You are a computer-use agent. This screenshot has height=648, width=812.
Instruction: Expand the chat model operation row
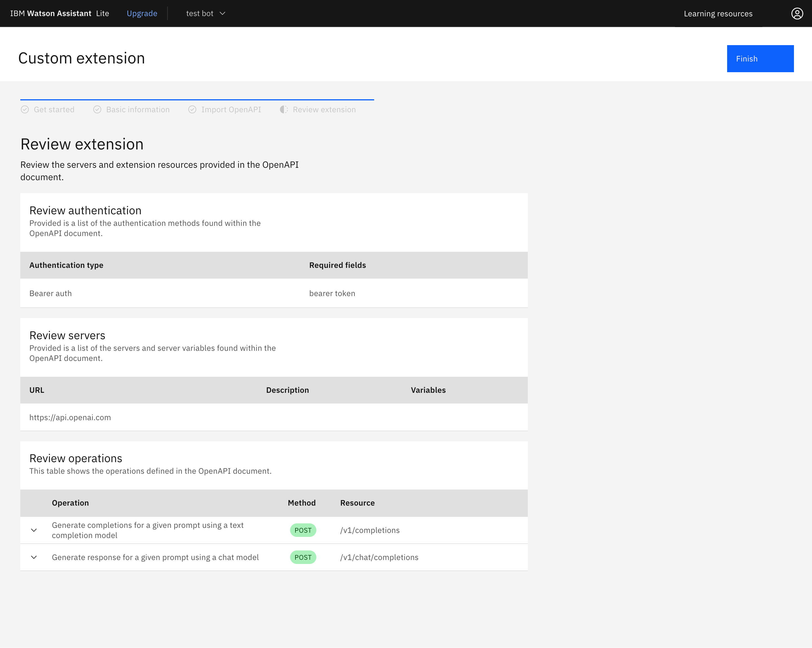pos(34,557)
